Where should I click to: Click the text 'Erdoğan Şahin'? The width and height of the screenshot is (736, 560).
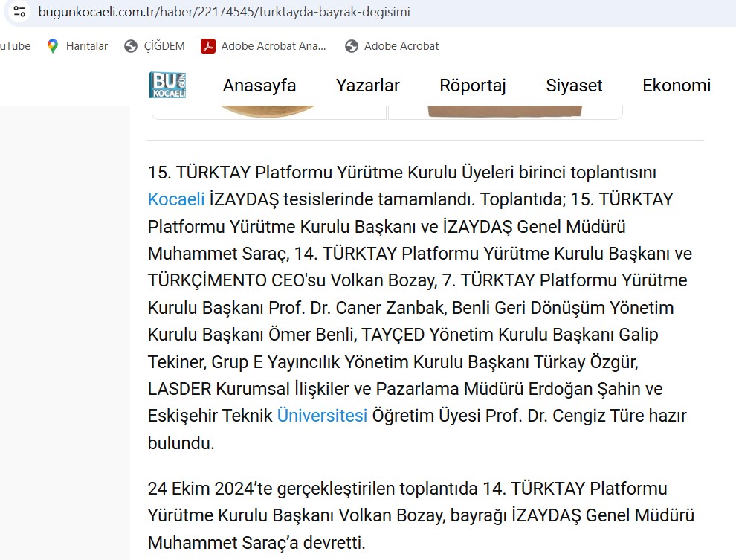(583, 389)
